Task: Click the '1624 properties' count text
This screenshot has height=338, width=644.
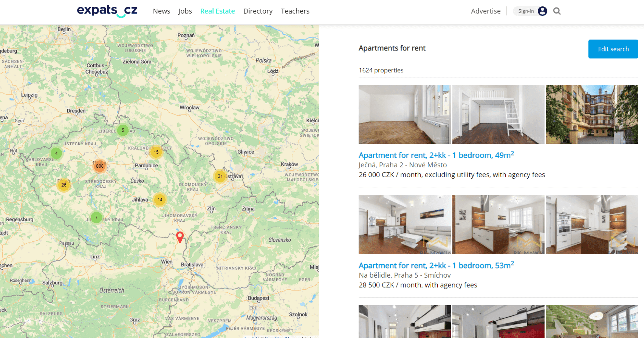Action: pos(381,70)
